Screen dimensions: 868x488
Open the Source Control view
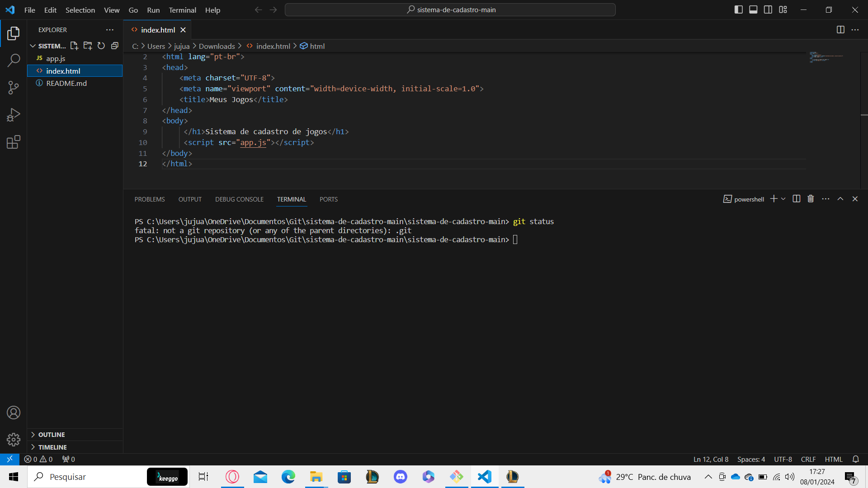click(14, 88)
